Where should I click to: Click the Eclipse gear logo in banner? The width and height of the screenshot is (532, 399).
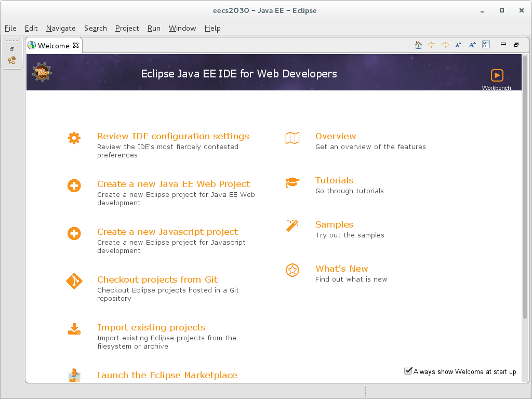point(42,72)
